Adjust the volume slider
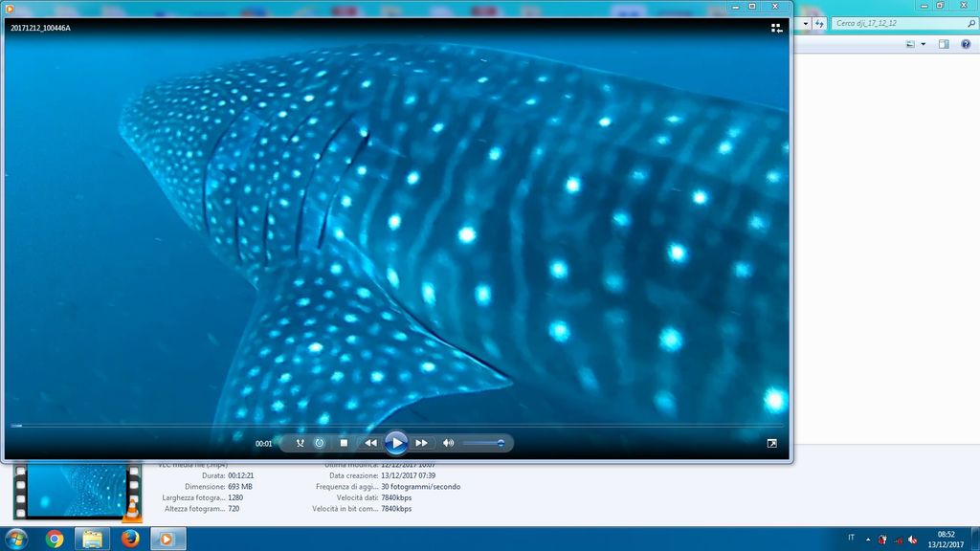The height and width of the screenshot is (551, 980). coord(483,443)
